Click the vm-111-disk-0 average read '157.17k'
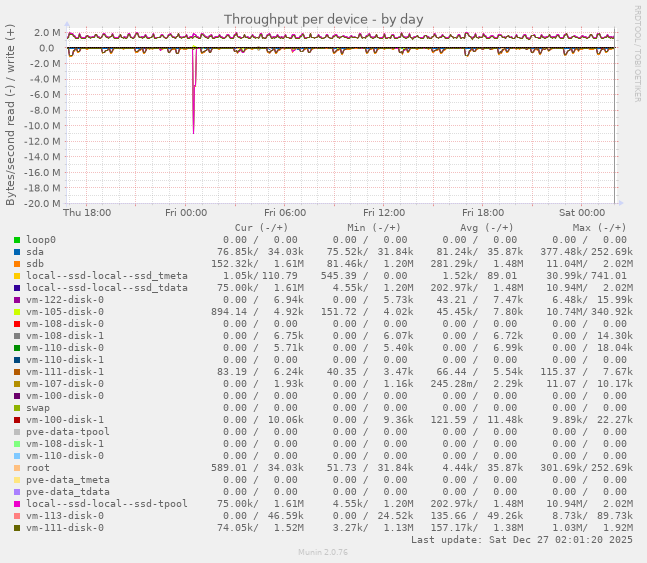 point(451,528)
